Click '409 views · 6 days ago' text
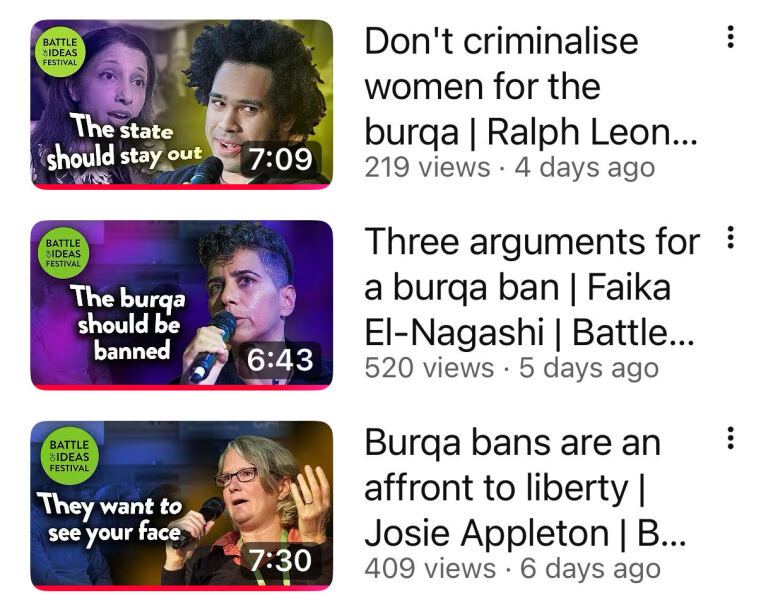The image size is (761, 600). pos(513,568)
